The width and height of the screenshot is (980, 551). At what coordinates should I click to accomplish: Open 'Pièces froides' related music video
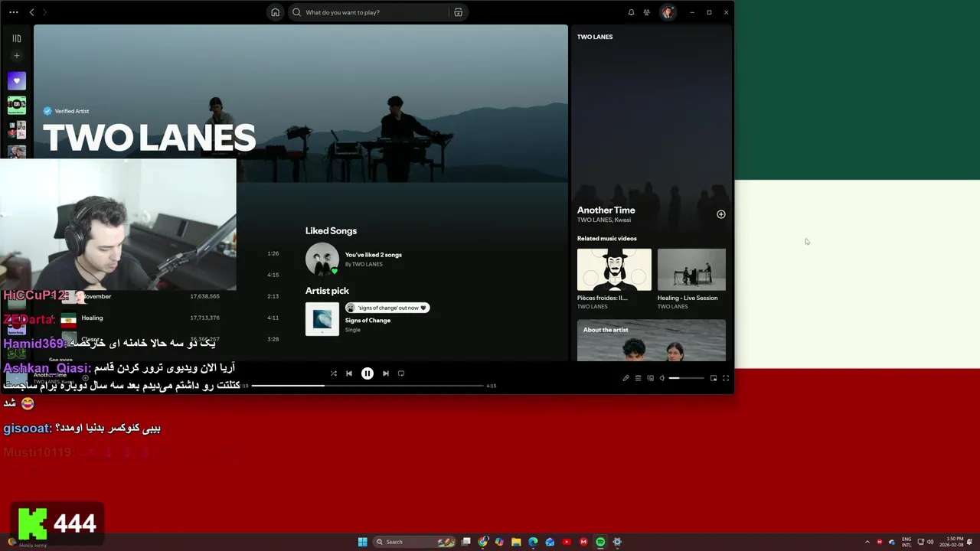(x=614, y=279)
